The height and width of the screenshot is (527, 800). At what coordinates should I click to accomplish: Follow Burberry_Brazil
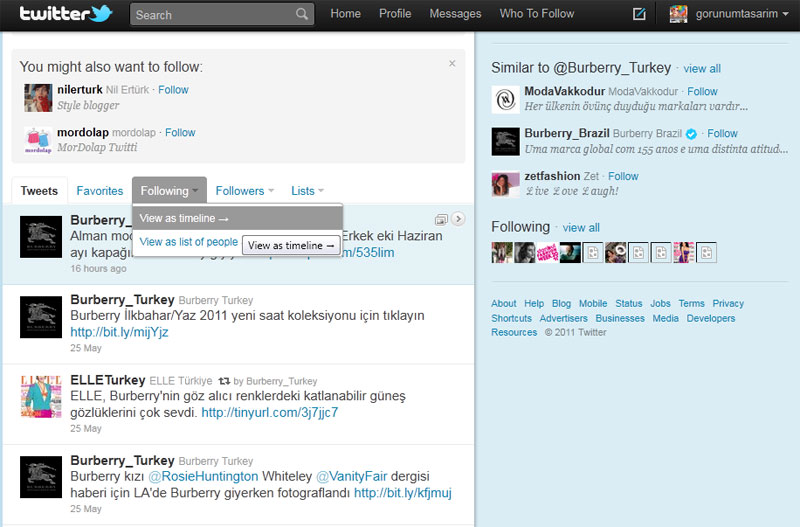(x=722, y=134)
